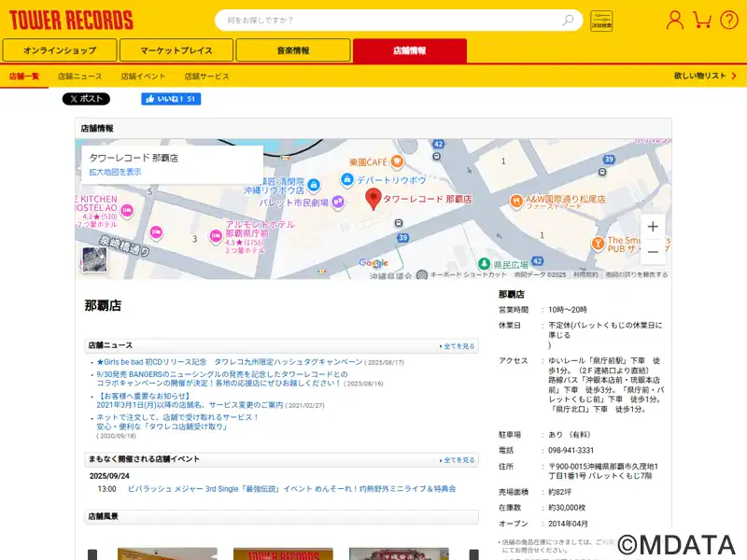Click the A&W国際通り松尾店 map marker icon
The width and height of the screenshot is (747, 560).
pos(516,201)
